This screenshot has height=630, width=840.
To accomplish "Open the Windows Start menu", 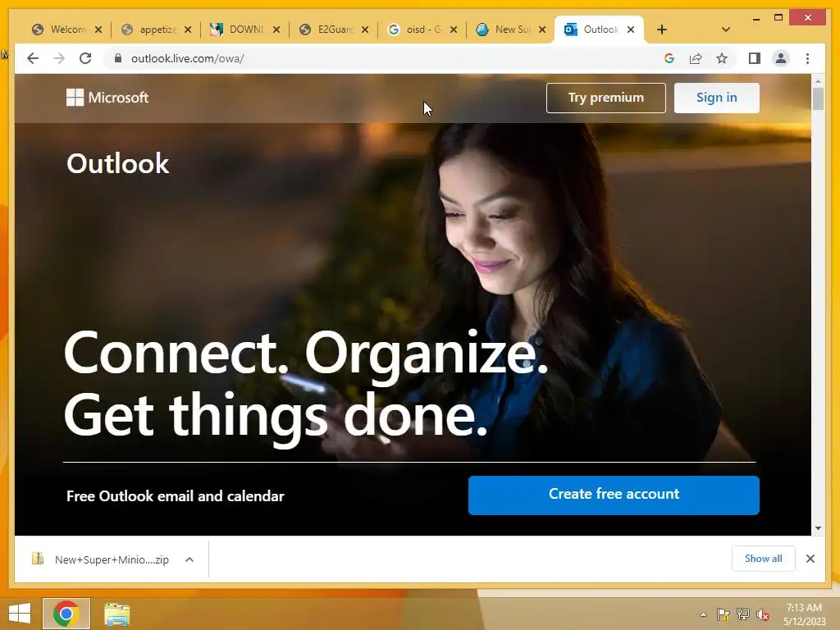I will click(20, 614).
